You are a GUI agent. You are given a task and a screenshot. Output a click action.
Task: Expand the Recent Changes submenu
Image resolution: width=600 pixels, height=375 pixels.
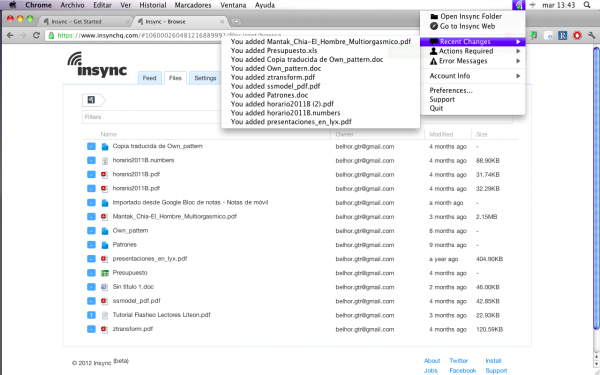click(473, 42)
